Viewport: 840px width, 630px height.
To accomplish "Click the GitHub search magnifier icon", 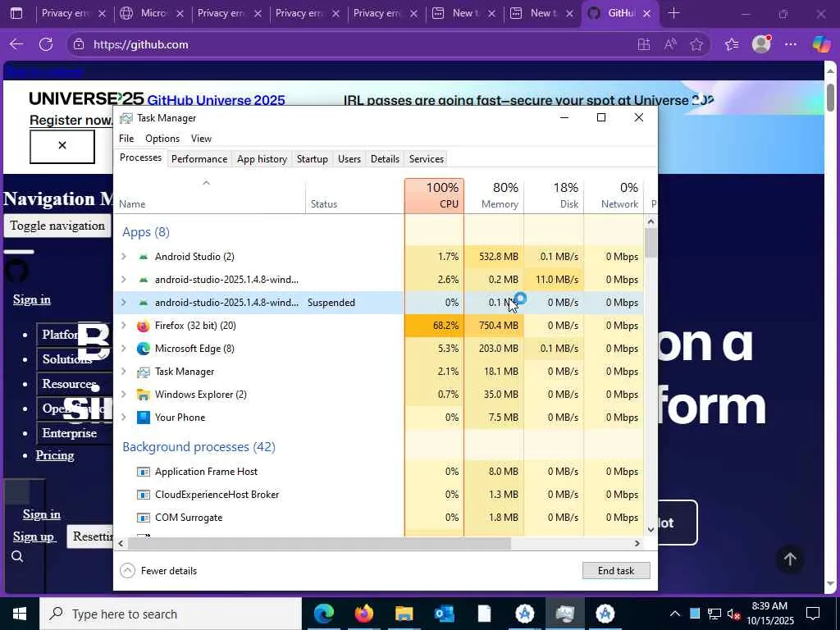I will 17,557.
